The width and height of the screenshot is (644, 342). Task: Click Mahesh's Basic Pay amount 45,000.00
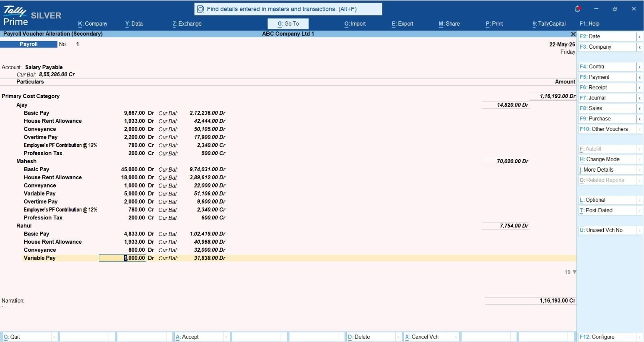pos(133,170)
